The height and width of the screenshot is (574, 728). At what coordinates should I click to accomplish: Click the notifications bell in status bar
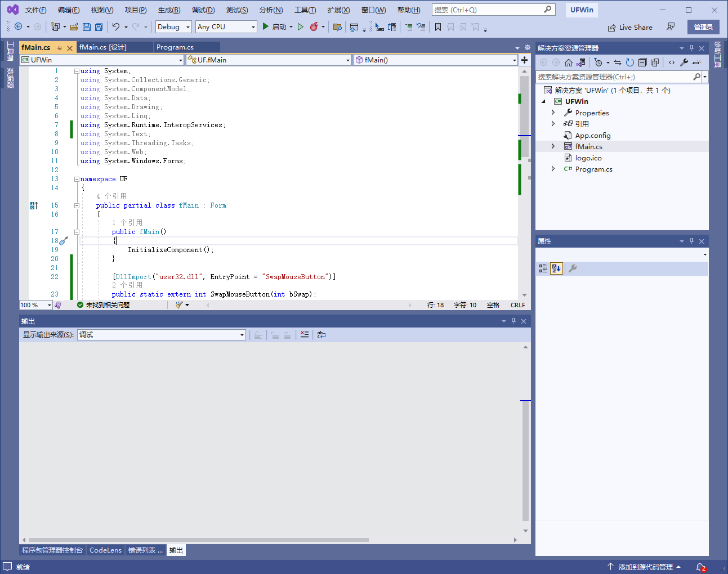pos(700,567)
